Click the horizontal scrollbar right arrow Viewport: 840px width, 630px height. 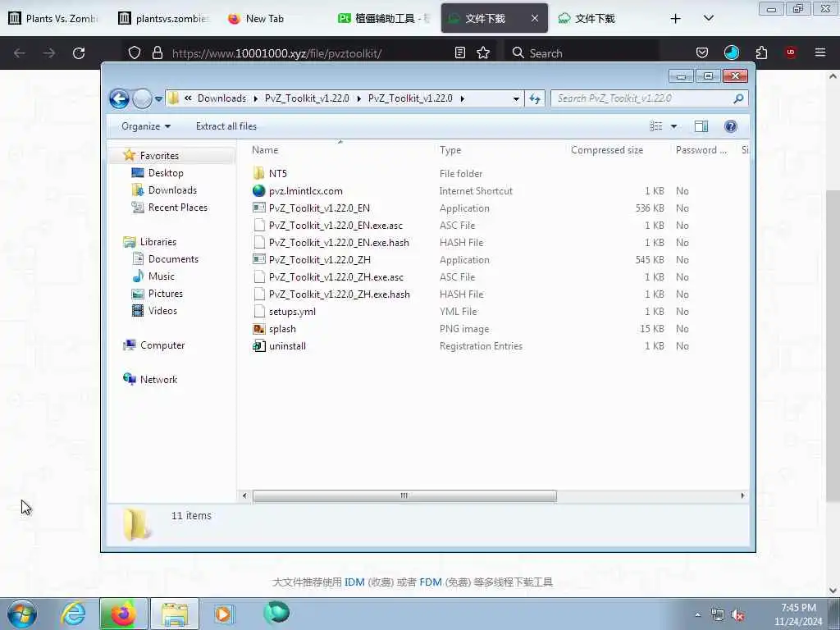[x=742, y=496]
